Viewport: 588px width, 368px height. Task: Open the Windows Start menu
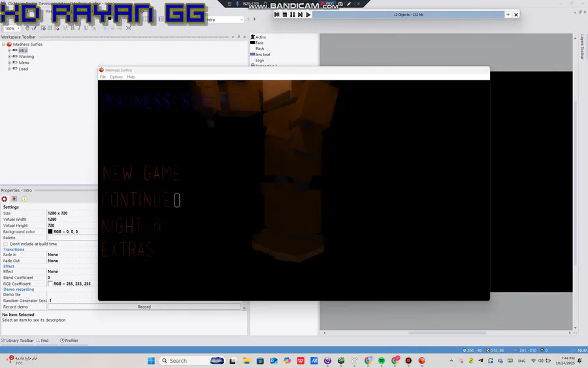[151, 361]
